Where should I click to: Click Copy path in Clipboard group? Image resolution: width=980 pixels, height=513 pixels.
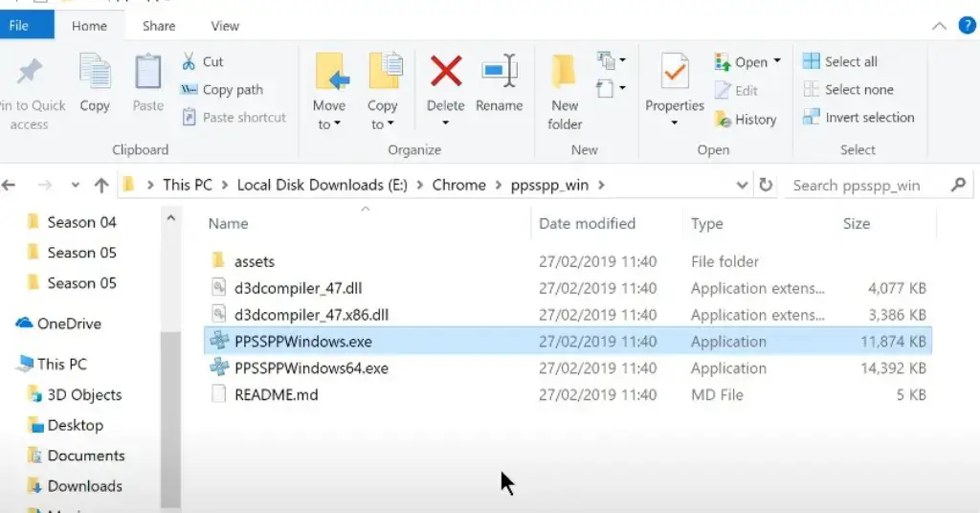222,89
